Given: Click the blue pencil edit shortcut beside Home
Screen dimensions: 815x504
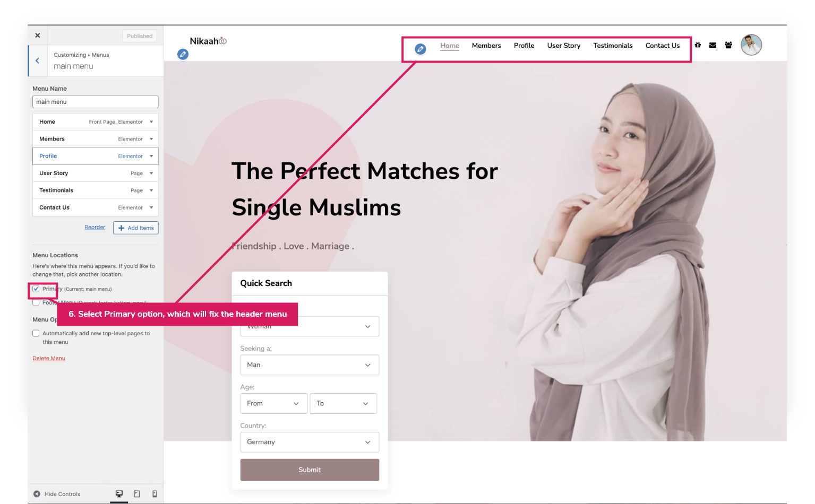Looking at the screenshot, I should [x=420, y=49].
